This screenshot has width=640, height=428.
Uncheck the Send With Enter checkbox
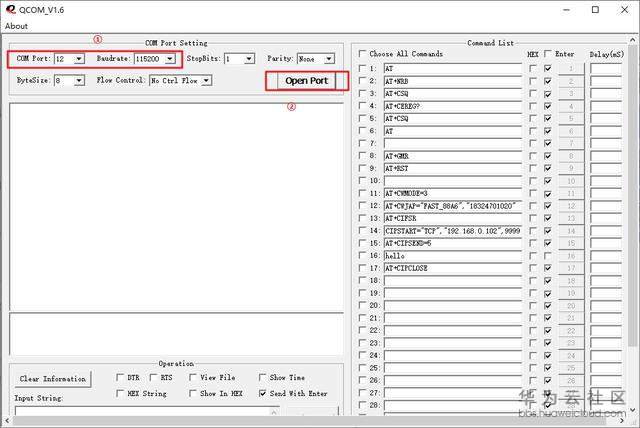click(262, 393)
